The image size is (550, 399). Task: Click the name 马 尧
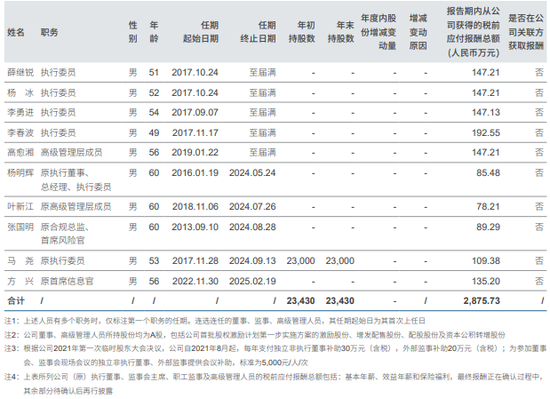[20, 261]
